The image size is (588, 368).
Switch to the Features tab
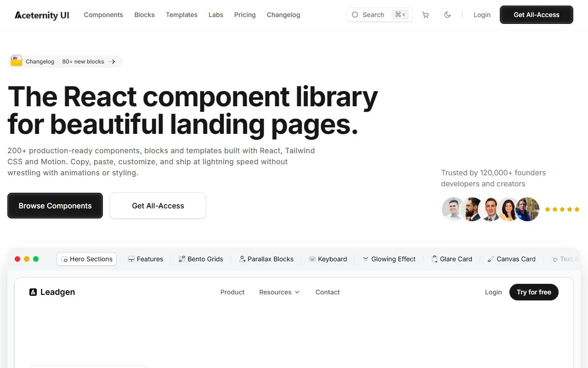pos(146,259)
